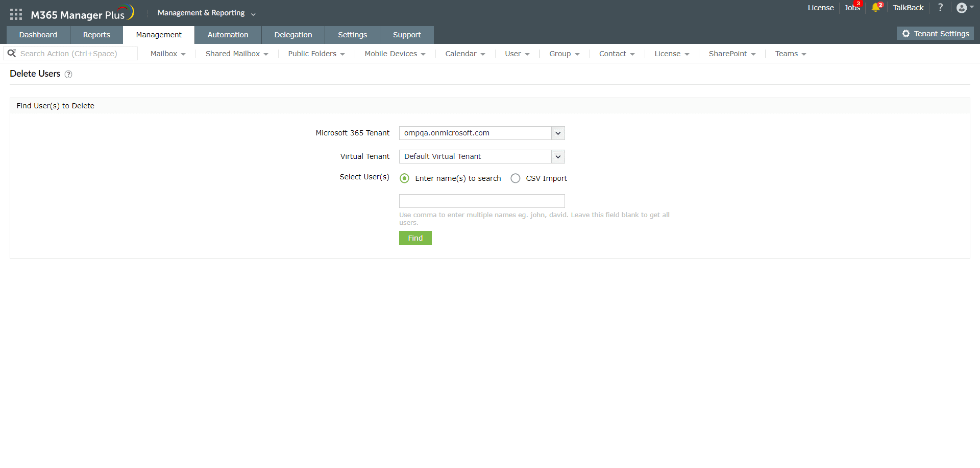The height and width of the screenshot is (468, 980).
Task: Switch to the Automation tab
Action: pyautogui.click(x=228, y=35)
